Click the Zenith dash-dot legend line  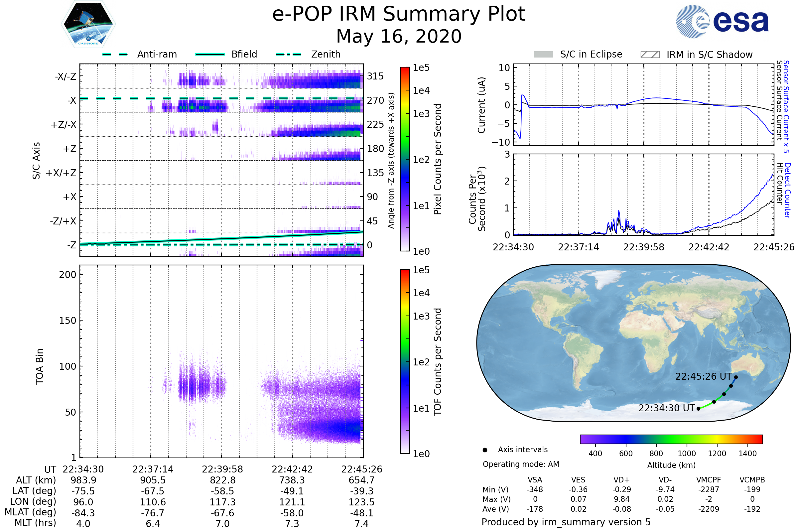coord(288,54)
